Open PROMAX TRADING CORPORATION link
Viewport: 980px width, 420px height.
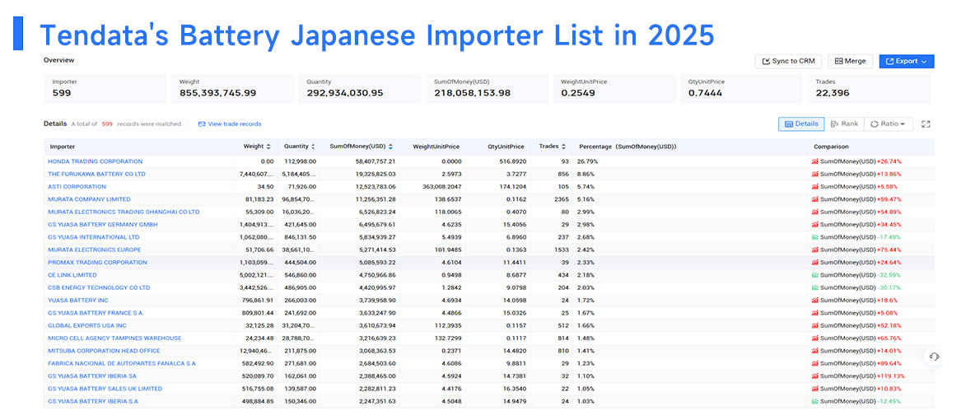pyautogui.click(x=97, y=263)
